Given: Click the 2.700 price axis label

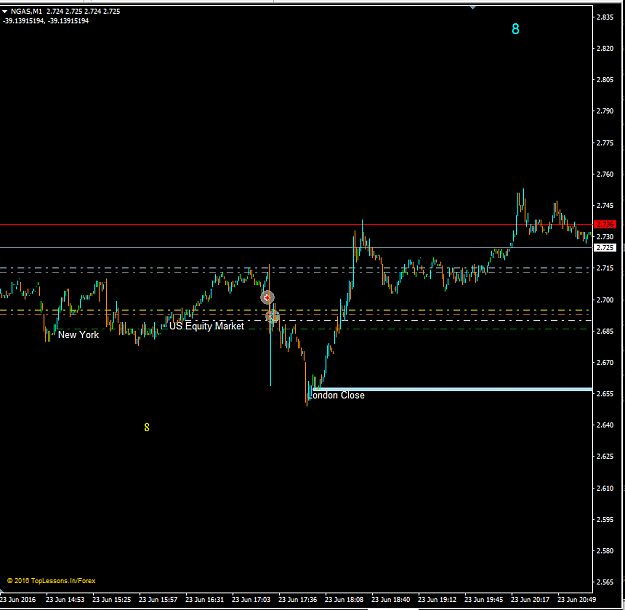Looking at the screenshot, I should point(605,300).
